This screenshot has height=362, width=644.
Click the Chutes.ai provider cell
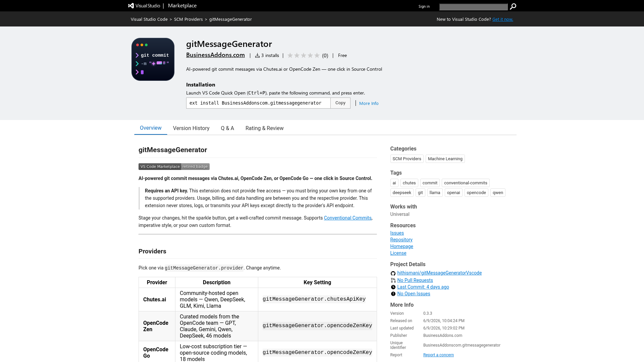[157, 300]
